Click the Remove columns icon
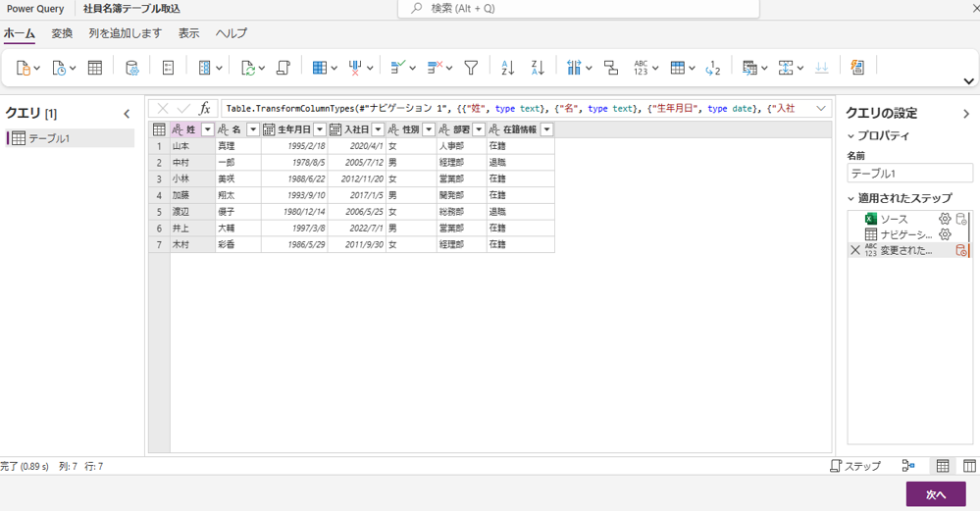 pos(355,68)
